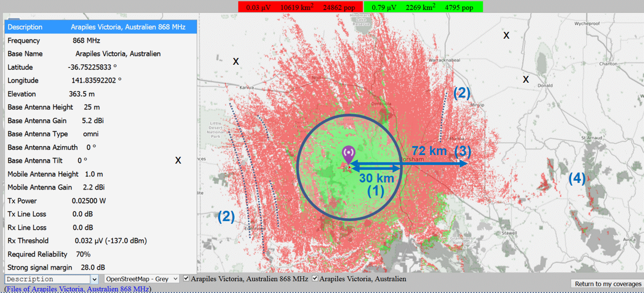Image resolution: width=644 pixels, height=293 pixels.
Task: Click Mobile Antenna Gain 2.2 dBi row
Action: (x=101, y=187)
